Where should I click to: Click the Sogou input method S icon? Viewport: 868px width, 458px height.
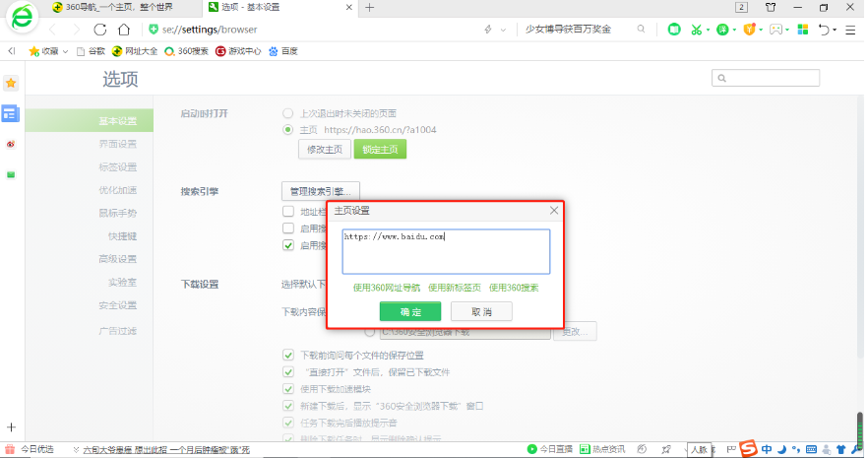tap(749, 449)
